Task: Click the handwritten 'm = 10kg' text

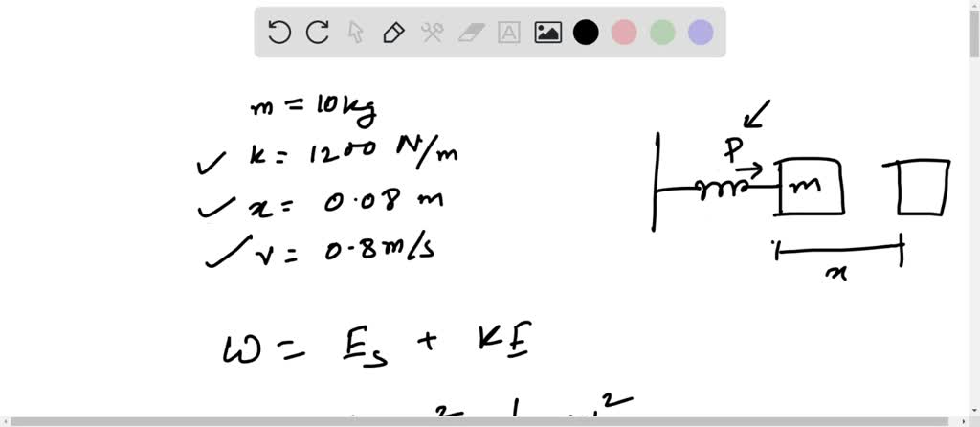Action: click(x=312, y=109)
